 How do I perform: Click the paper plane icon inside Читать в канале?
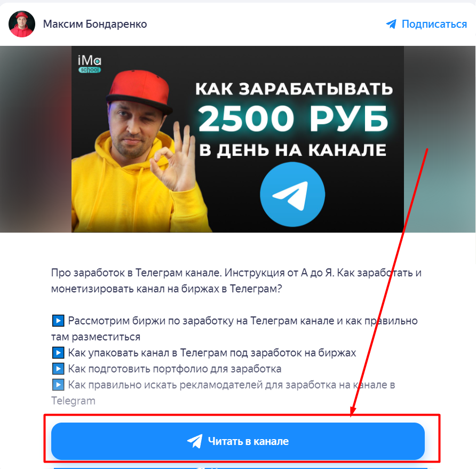tap(195, 441)
